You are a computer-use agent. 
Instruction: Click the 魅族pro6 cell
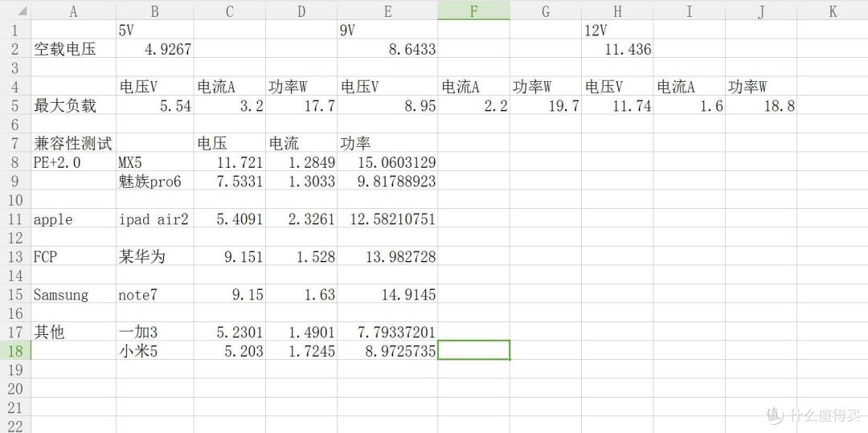click(155, 182)
